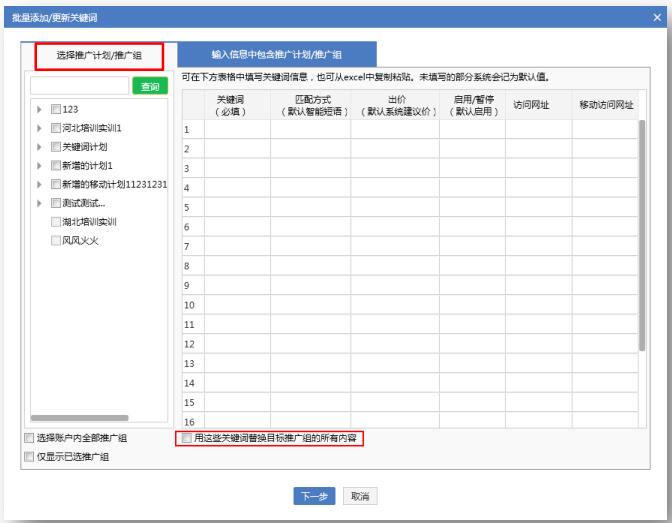Enable 仅显示已选推广组 checkbox
The width and height of the screenshot is (672, 523).
tap(28, 457)
